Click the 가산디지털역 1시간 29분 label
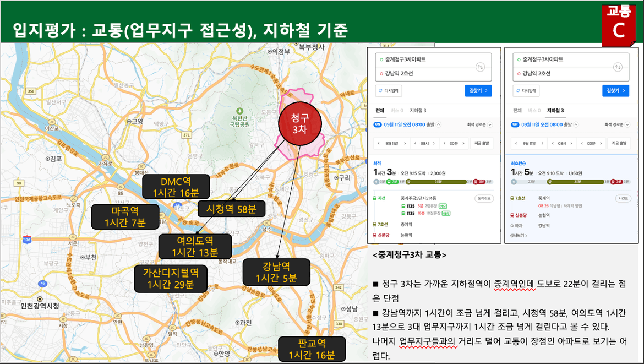The height and width of the screenshot is (364, 644). click(x=171, y=279)
